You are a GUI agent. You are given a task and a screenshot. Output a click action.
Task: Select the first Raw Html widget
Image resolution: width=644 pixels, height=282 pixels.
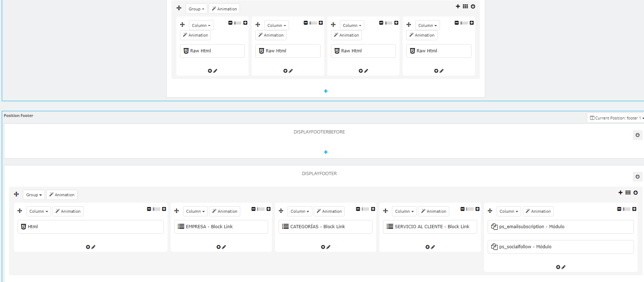coord(212,51)
